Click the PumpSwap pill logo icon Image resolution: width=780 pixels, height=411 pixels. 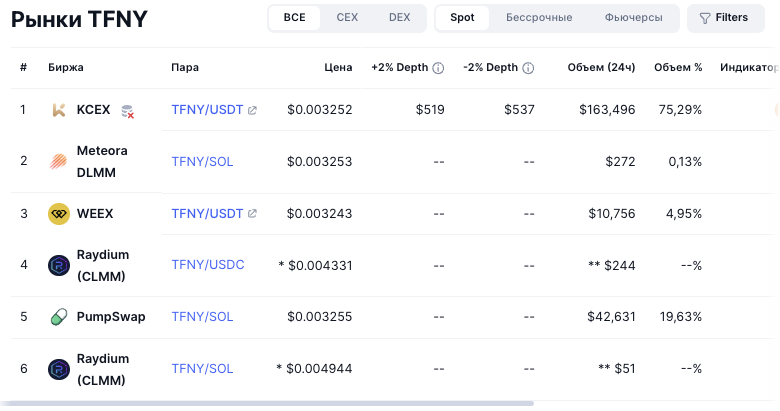(x=59, y=317)
